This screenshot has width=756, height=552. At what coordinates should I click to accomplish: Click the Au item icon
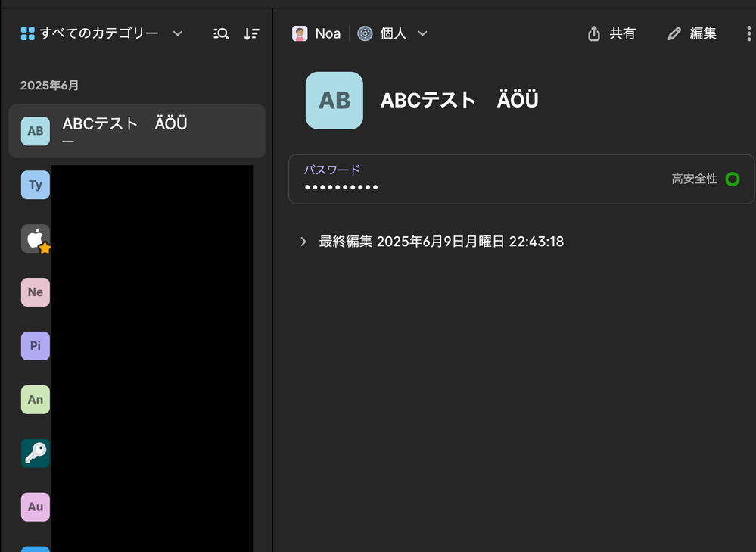(35, 507)
